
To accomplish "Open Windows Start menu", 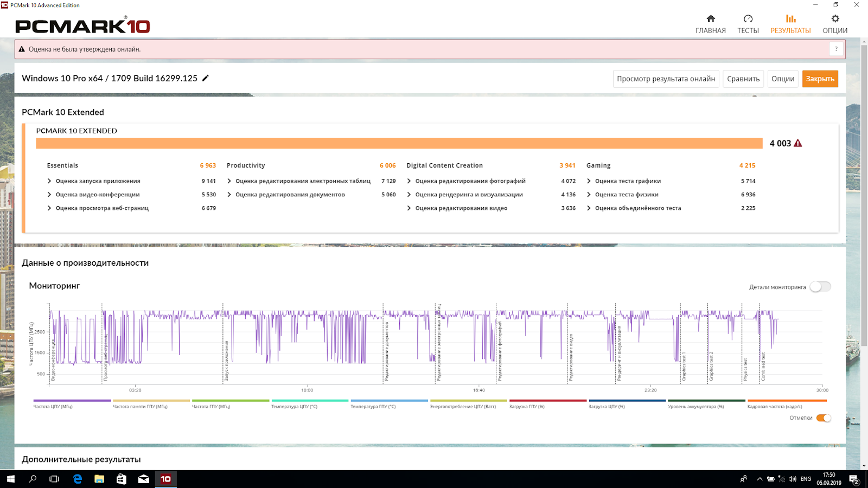I will point(11,479).
